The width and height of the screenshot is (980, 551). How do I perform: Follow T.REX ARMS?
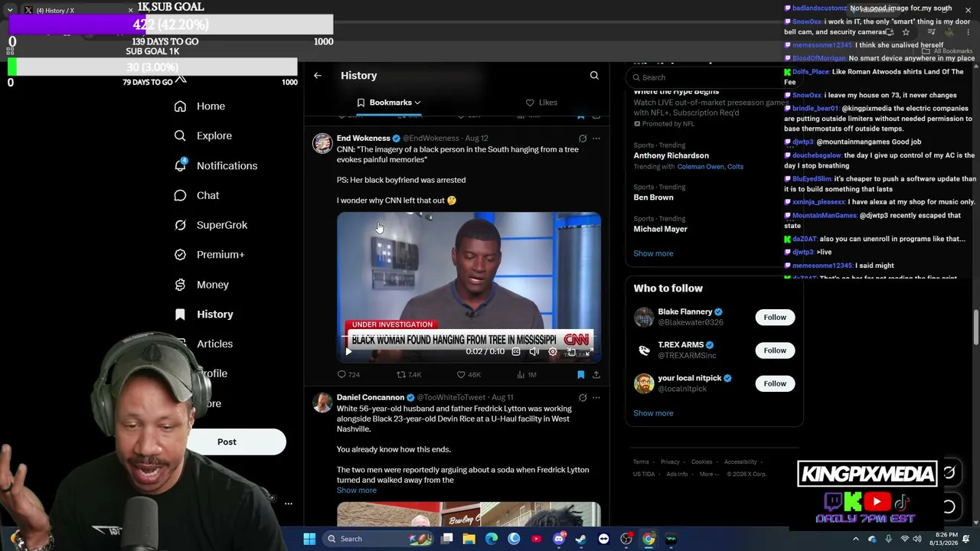coord(775,350)
